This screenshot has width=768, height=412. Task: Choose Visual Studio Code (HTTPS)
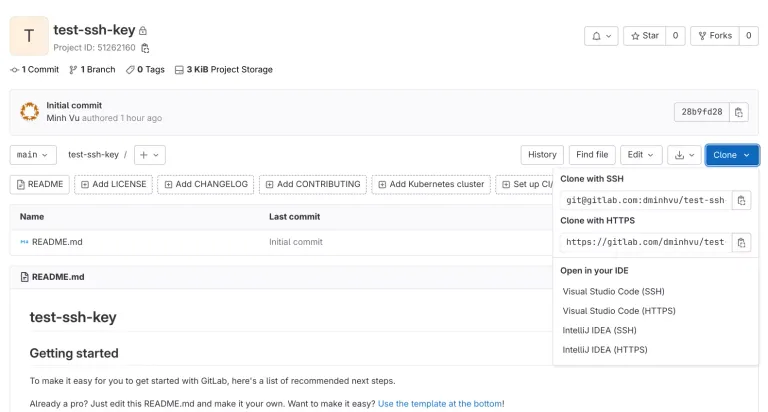619,311
